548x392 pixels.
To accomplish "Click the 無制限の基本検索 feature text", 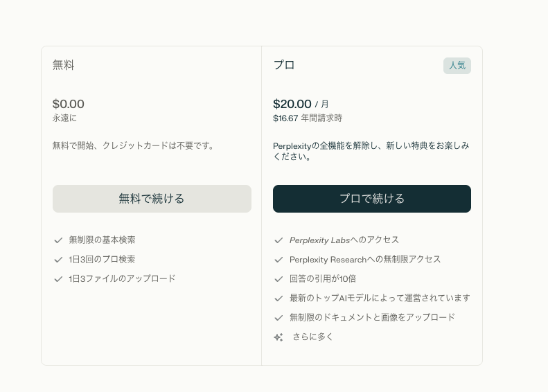I will [x=102, y=240].
